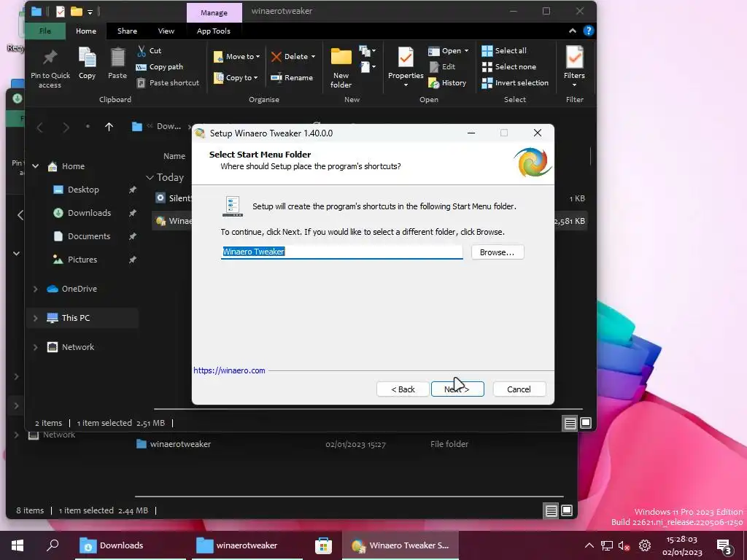The width and height of the screenshot is (747, 560).
Task: Open the https://winaero.com link
Action: tap(229, 370)
